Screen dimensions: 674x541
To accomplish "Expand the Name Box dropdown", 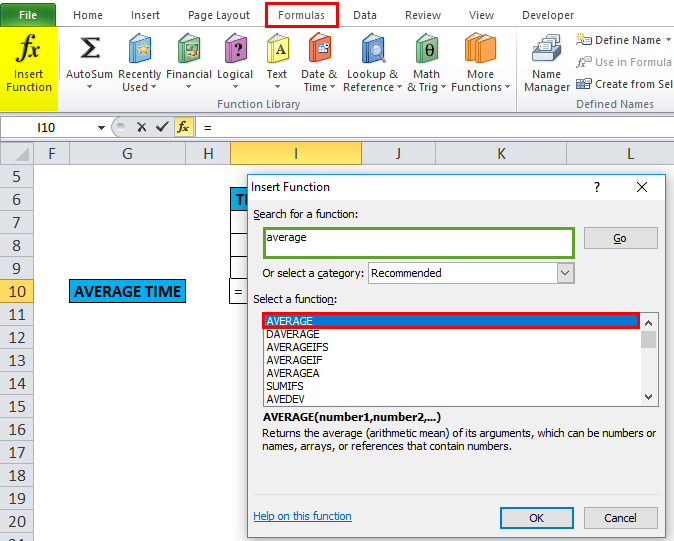I will coord(101,128).
